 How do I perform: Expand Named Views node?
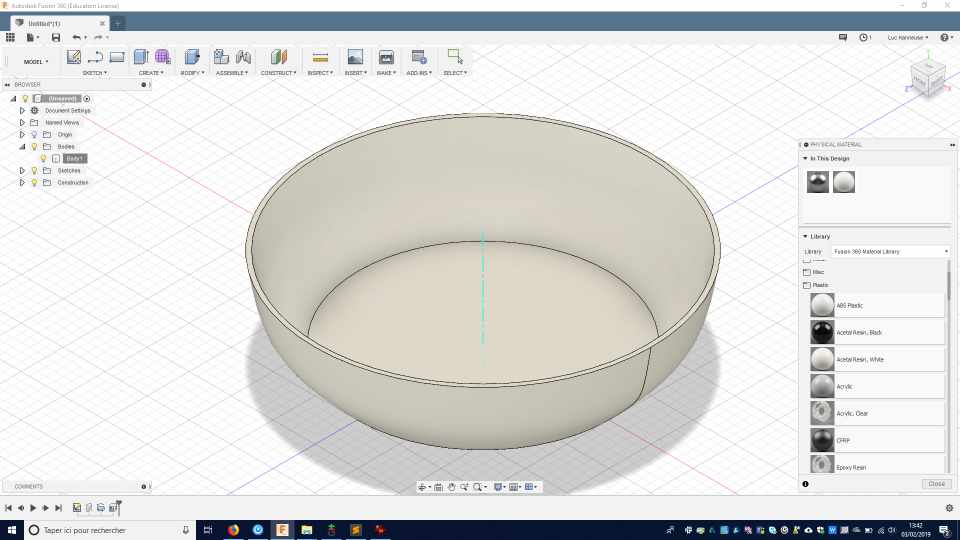[x=22, y=122]
